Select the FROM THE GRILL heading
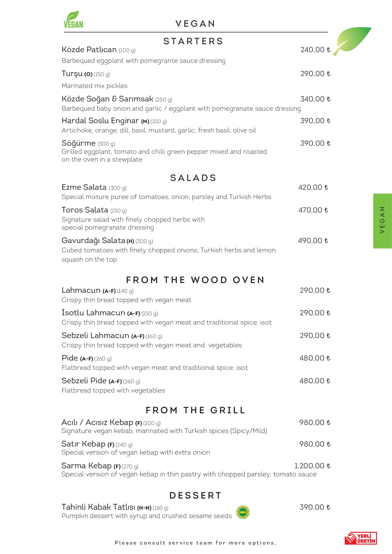The width and height of the screenshot is (392, 554). (196, 410)
